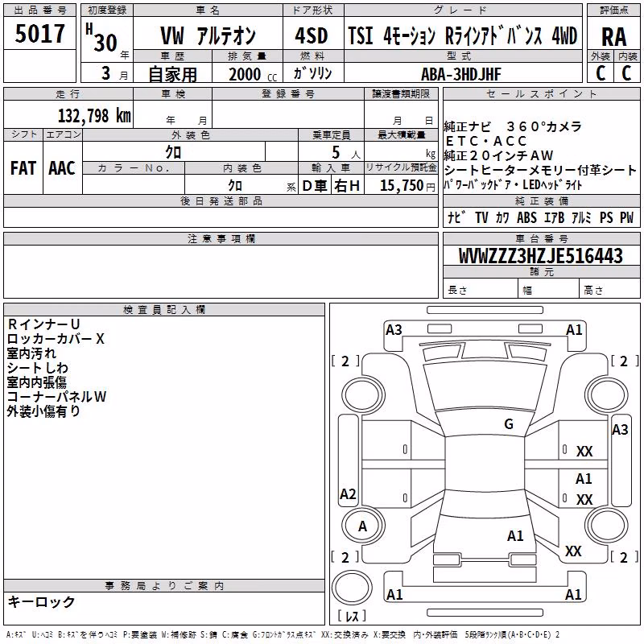The image size is (644, 644).
Task: Click the steering position 右H
Action: tap(347, 186)
